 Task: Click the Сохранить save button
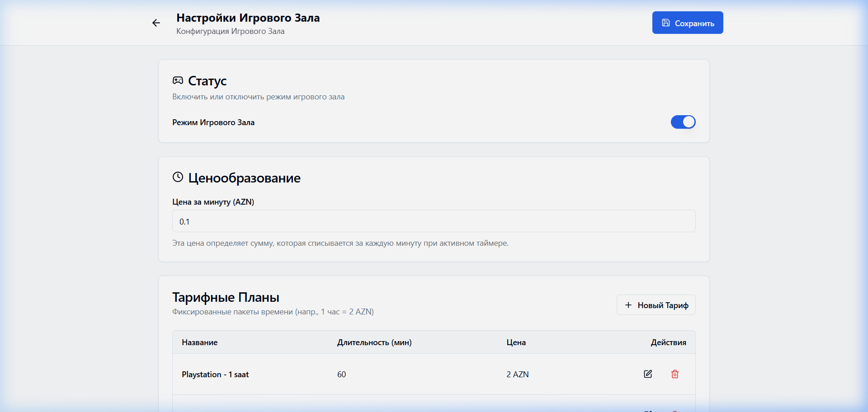point(688,23)
